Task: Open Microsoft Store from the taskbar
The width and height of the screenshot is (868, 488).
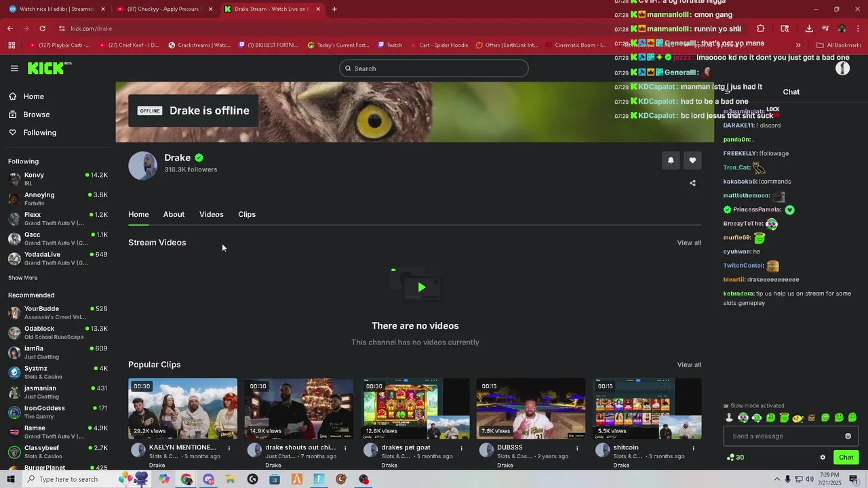Action: [x=275, y=479]
